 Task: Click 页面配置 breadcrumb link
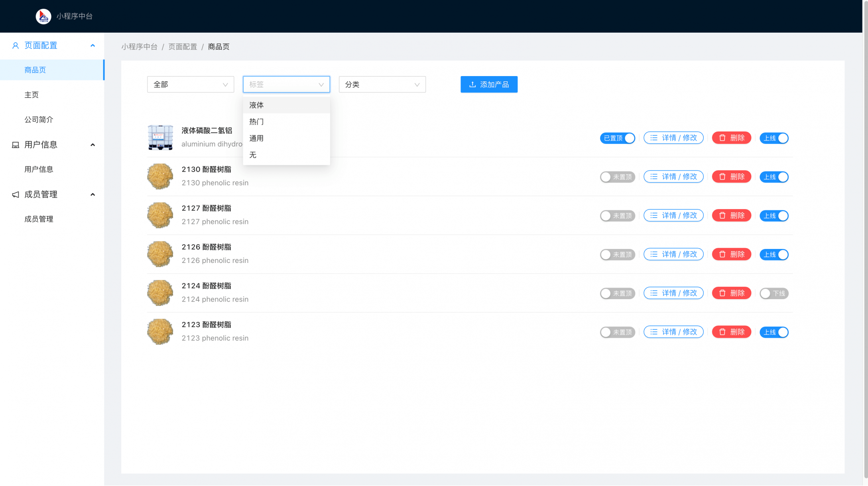coord(183,47)
